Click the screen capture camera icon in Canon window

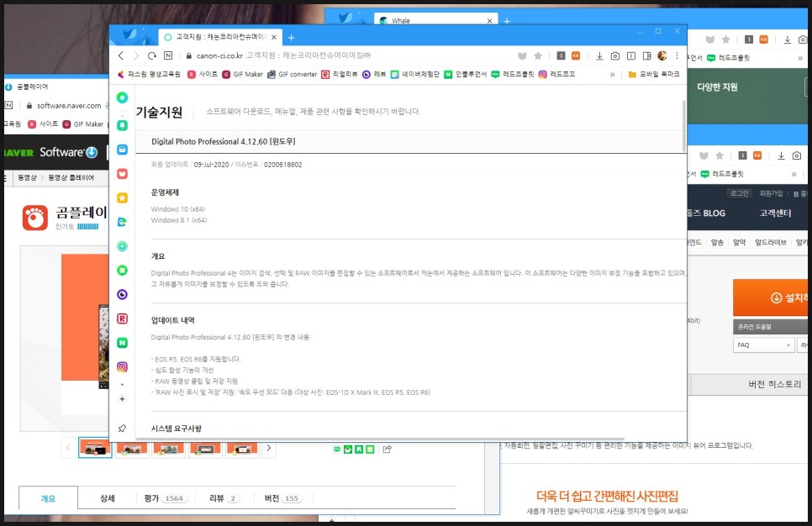pyautogui.click(x=615, y=55)
